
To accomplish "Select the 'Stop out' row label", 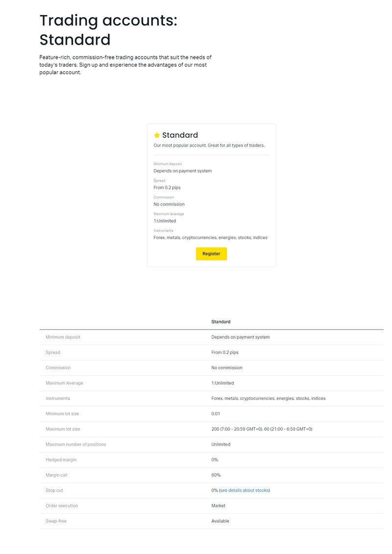I will pyautogui.click(x=54, y=490).
